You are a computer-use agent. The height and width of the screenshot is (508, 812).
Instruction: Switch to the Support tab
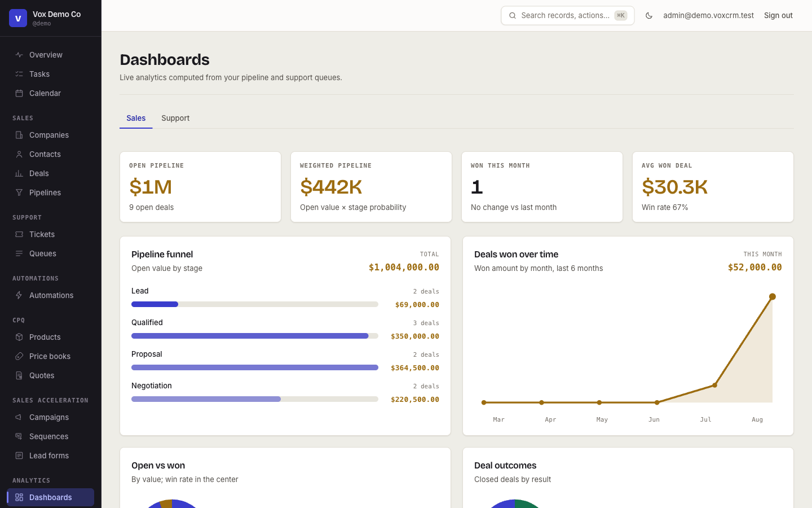175,118
